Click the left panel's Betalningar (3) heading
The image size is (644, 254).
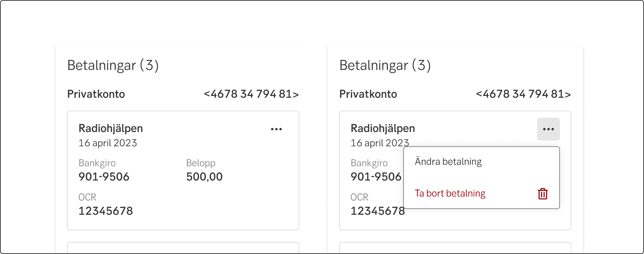pos(113,65)
